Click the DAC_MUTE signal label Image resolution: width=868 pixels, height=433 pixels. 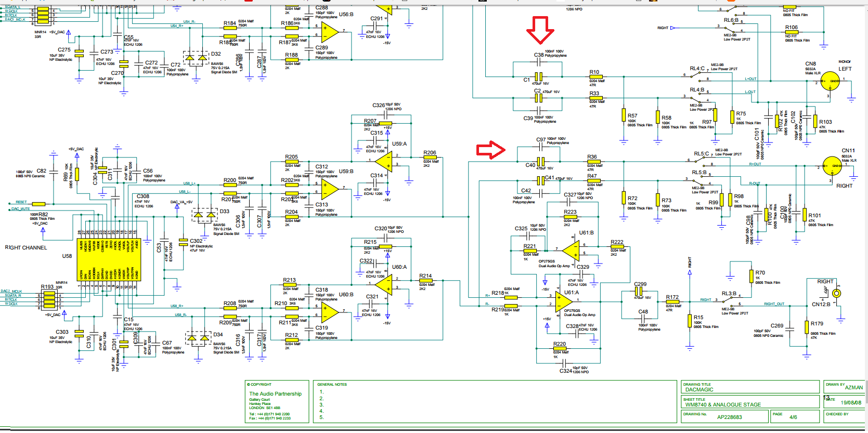coord(20,209)
